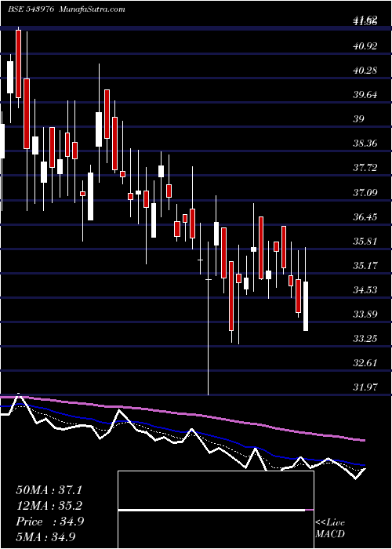Click the white MACD line in the lower box
The height and width of the screenshot is (549, 392).
(212, 511)
